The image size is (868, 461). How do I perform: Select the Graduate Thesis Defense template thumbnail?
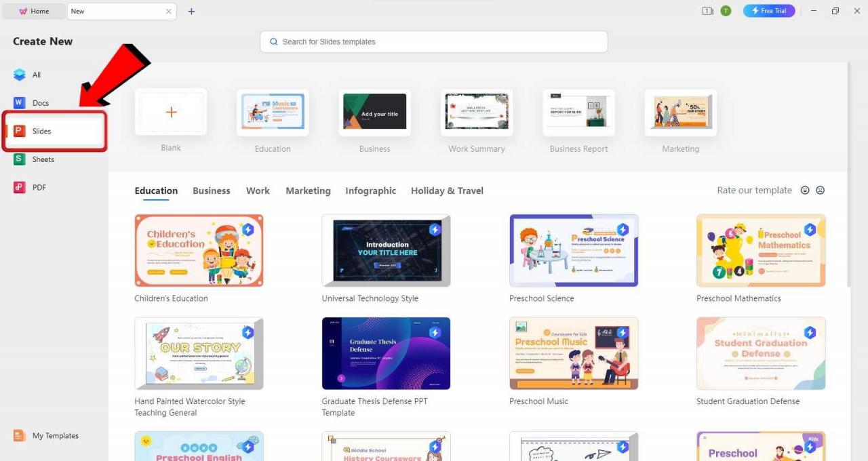click(x=386, y=353)
